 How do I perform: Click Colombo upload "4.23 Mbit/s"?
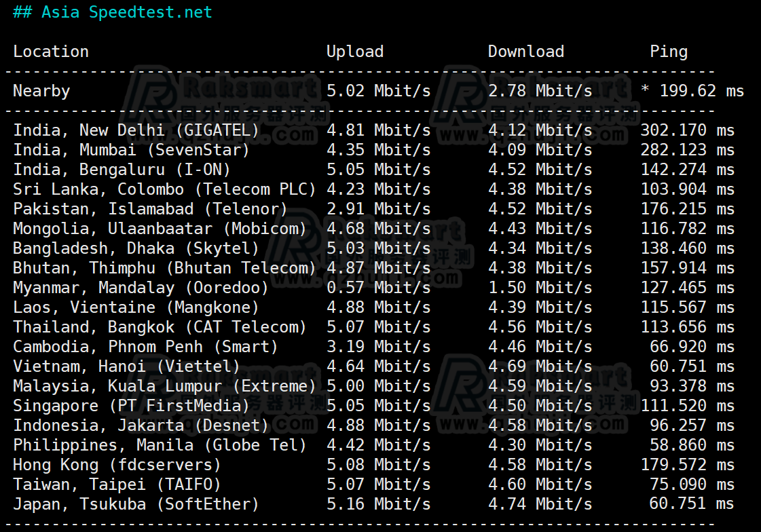point(379,189)
